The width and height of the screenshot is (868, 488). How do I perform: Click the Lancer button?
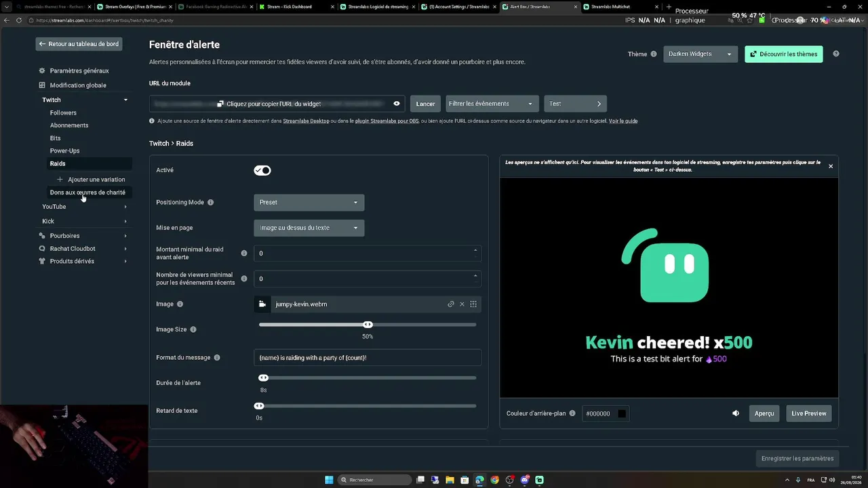pyautogui.click(x=425, y=104)
